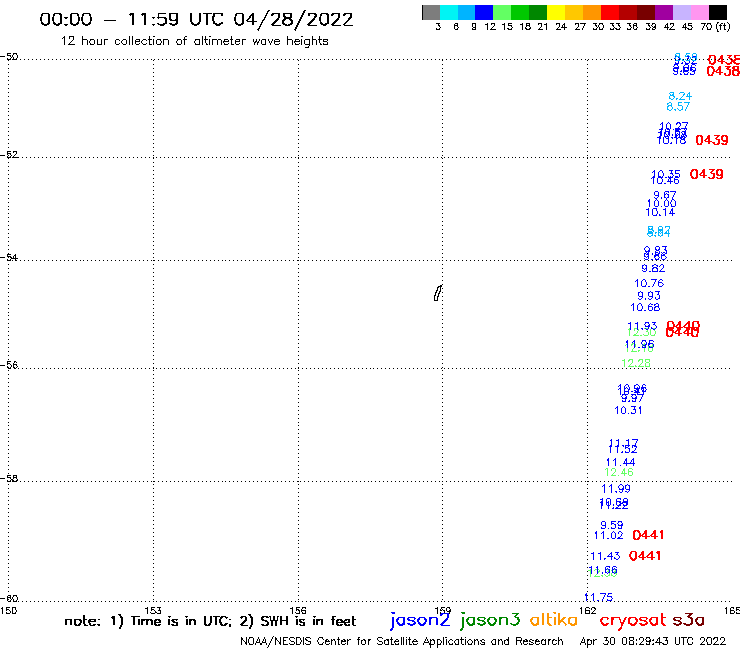Click the 0441 time label beside 11.43
Image resolution: width=740 pixels, height=650 pixels.
tap(645, 556)
